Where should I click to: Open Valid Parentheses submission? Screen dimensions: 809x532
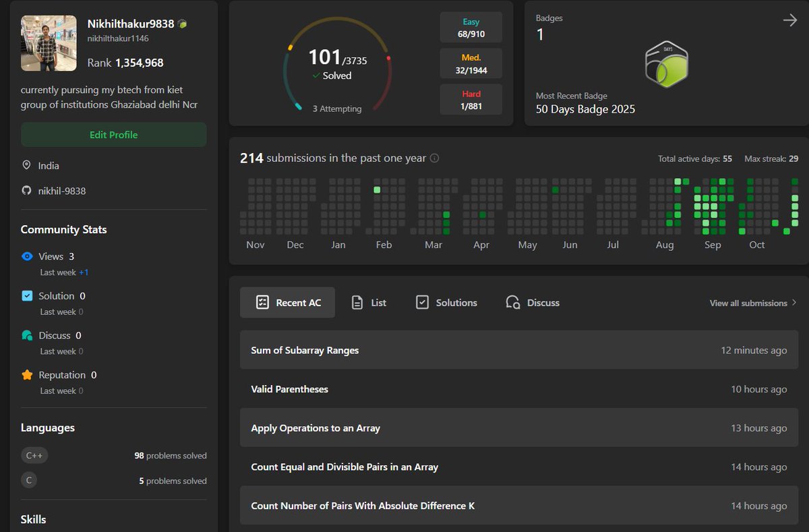click(x=519, y=389)
